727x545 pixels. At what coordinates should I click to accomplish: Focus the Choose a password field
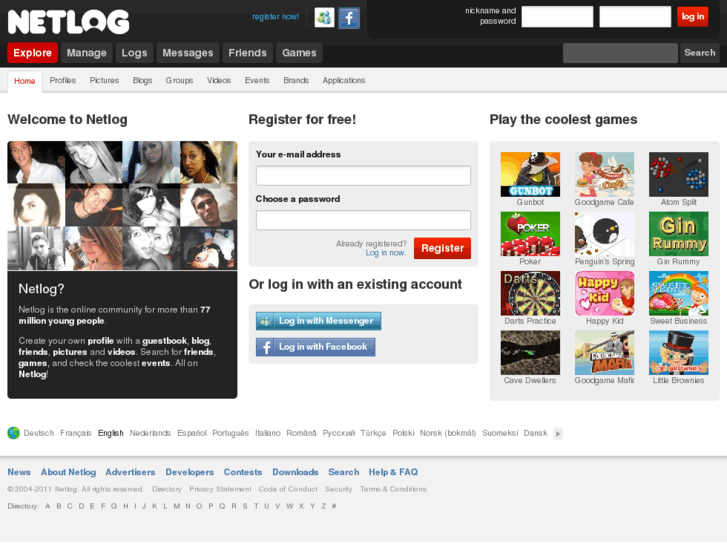tap(364, 220)
